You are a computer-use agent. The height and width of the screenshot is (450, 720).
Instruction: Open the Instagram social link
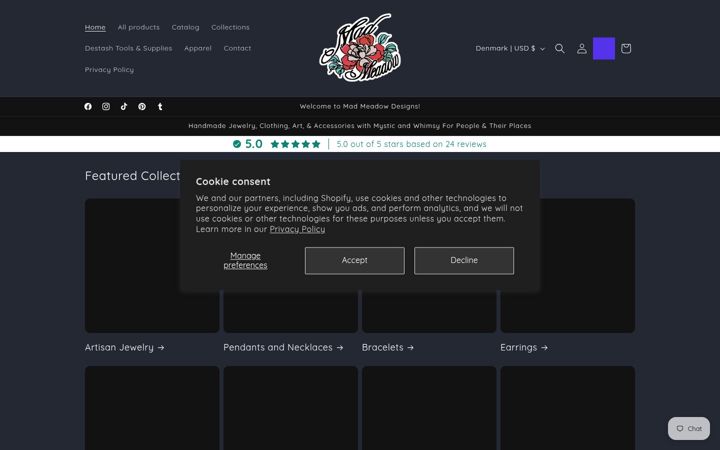[x=106, y=107]
